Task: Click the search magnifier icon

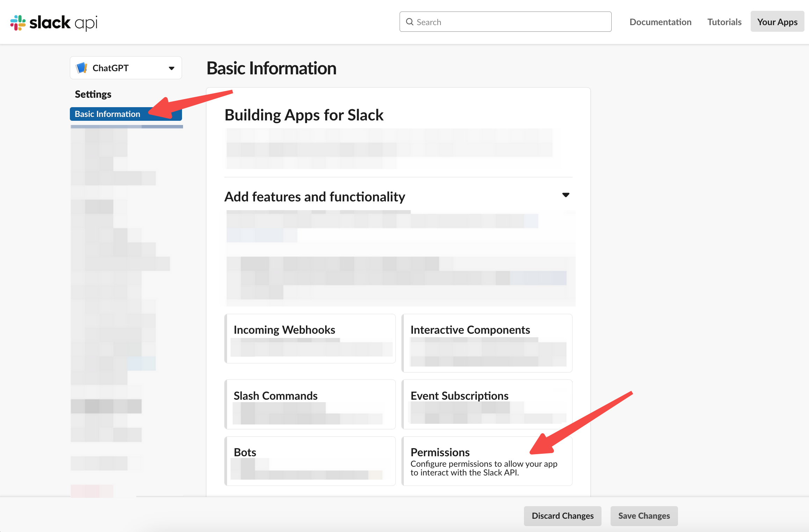Action: (x=409, y=22)
